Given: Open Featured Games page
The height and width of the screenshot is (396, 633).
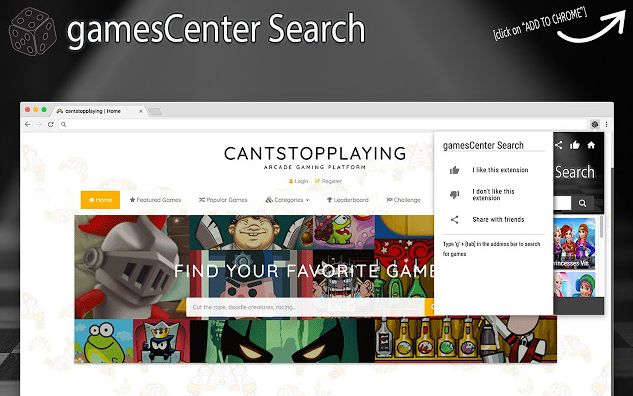Looking at the screenshot, I should point(155,200).
